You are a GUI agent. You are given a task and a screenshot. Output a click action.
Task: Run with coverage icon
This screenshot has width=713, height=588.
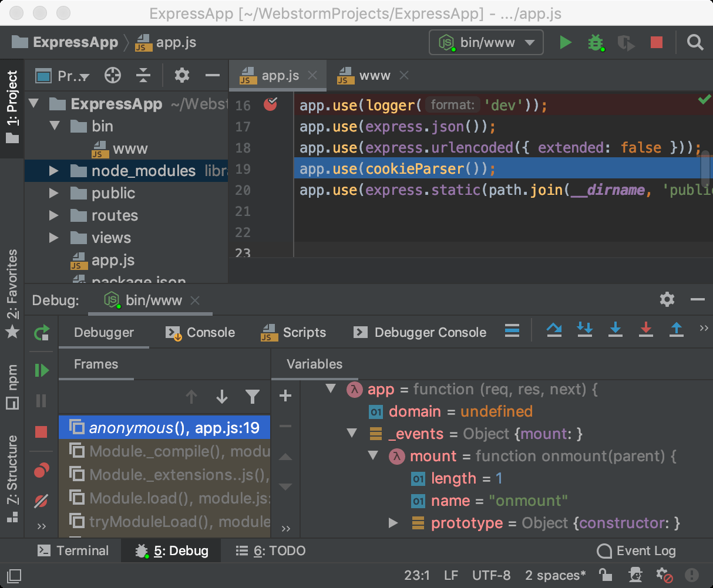[x=626, y=42]
